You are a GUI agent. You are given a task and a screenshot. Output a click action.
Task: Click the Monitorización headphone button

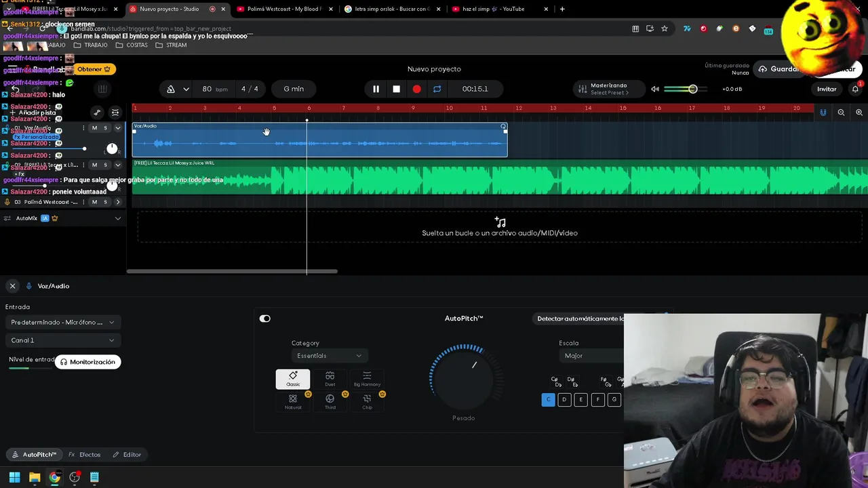coord(87,362)
